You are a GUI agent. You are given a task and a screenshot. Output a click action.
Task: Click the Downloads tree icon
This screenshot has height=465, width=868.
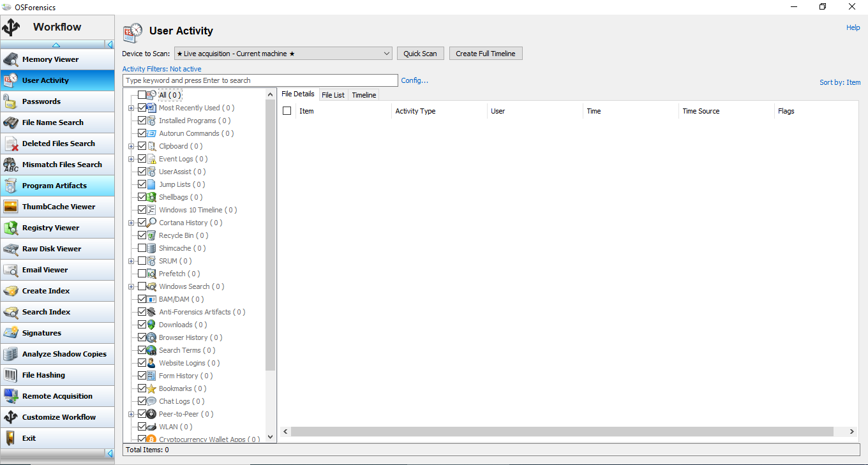pyautogui.click(x=152, y=325)
